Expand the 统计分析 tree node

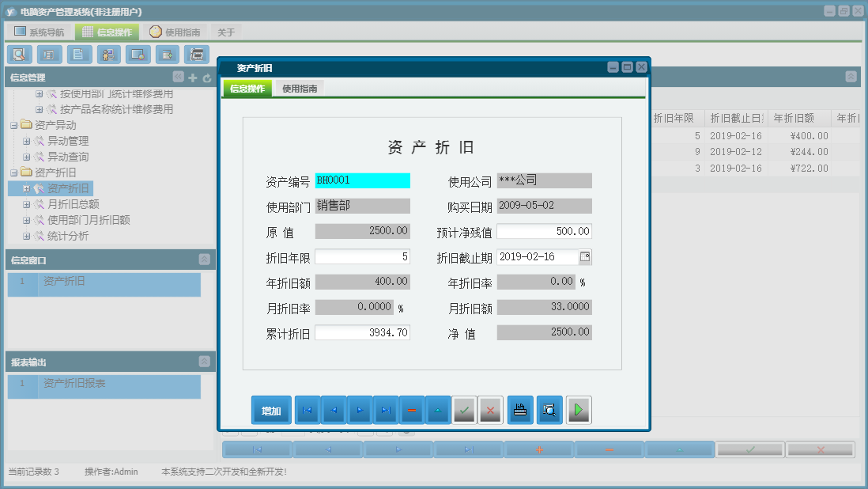coord(26,235)
